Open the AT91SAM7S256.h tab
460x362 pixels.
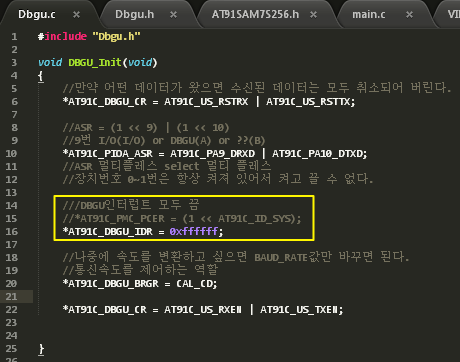(255, 14)
